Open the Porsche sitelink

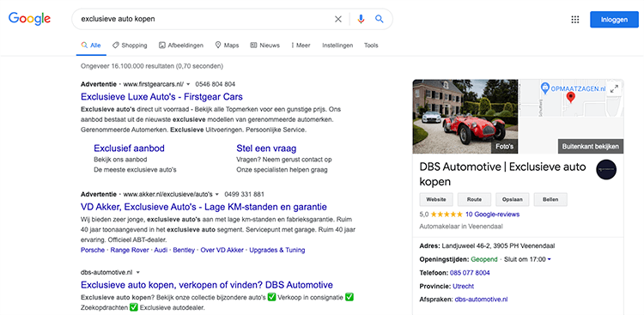coord(93,250)
